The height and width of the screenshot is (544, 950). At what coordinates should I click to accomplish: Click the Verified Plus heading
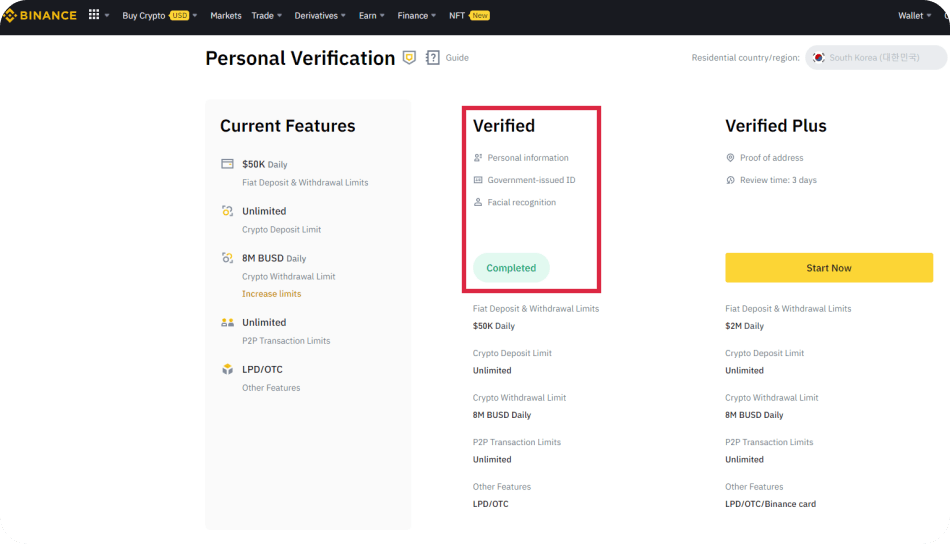[776, 125]
